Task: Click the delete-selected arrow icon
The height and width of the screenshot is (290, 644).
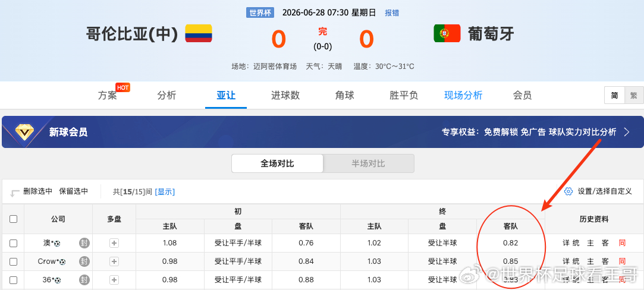Action: (15, 192)
